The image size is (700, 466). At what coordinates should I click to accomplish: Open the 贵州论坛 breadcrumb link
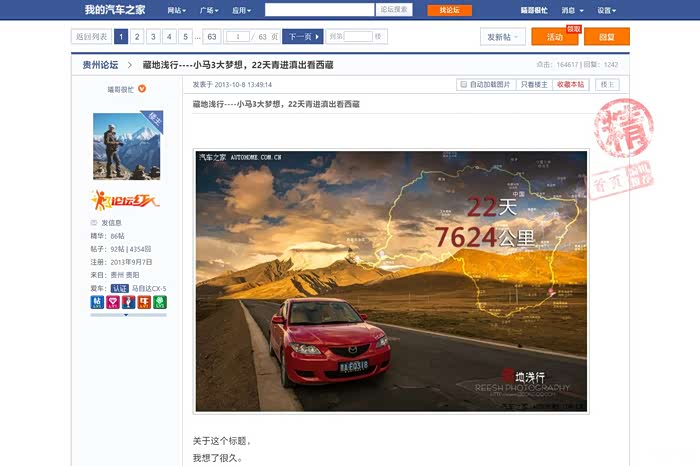[100, 65]
